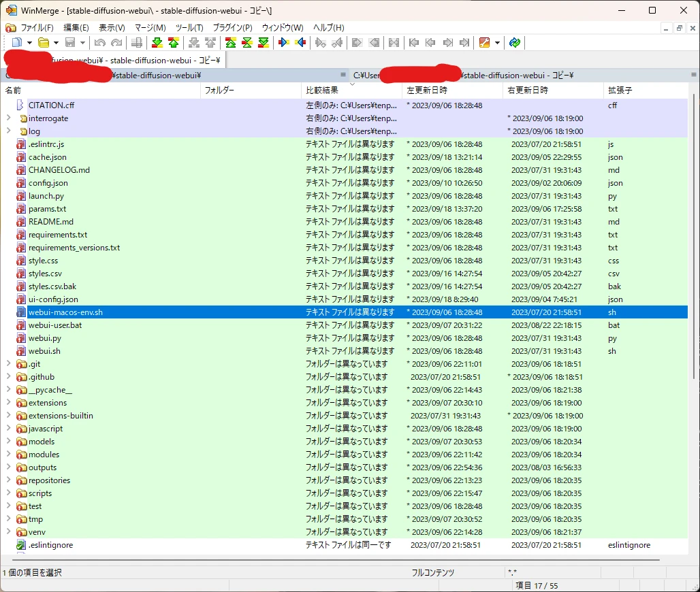Screen dimensions: 700x592
Task: Go to next difference (green down arrow)
Action: pos(157,43)
